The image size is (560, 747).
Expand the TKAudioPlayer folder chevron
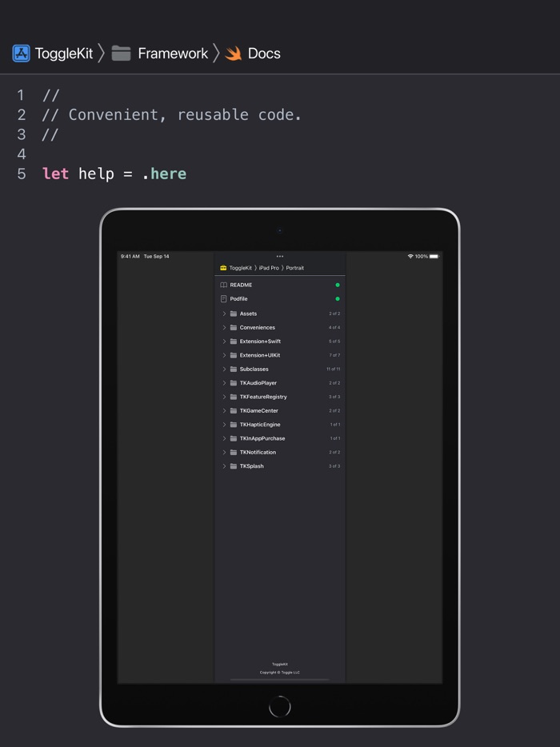(x=224, y=383)
